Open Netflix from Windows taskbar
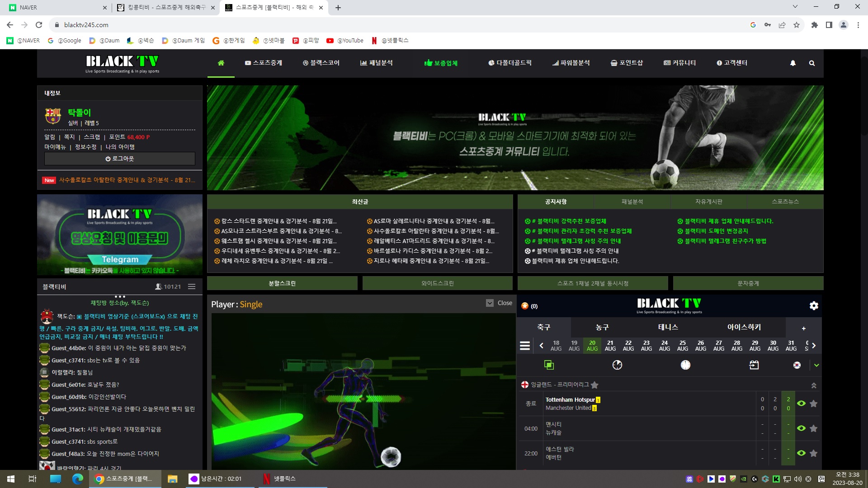 pyautogui.click(x=280, y=479)
